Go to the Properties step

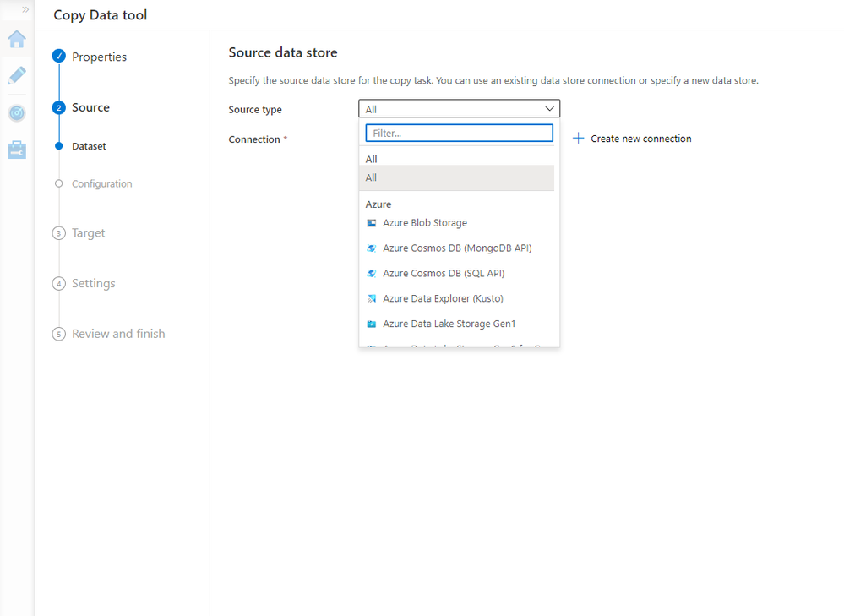[x=99, y=57]
